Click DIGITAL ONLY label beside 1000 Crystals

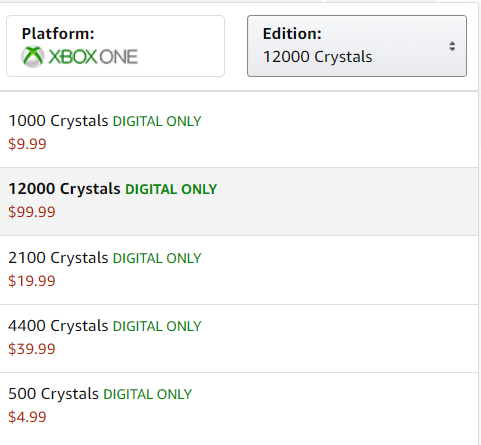point(157,121)
